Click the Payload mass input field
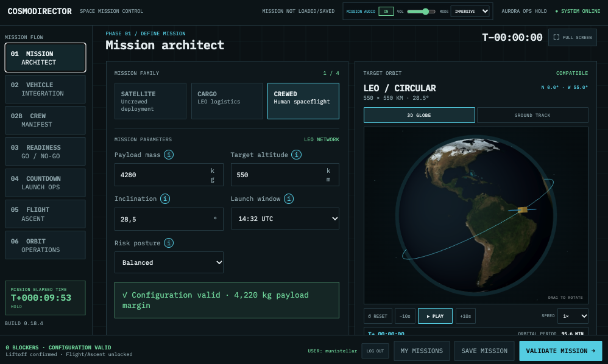The height and width of the screenshot is (364, 608). [169, 175]
